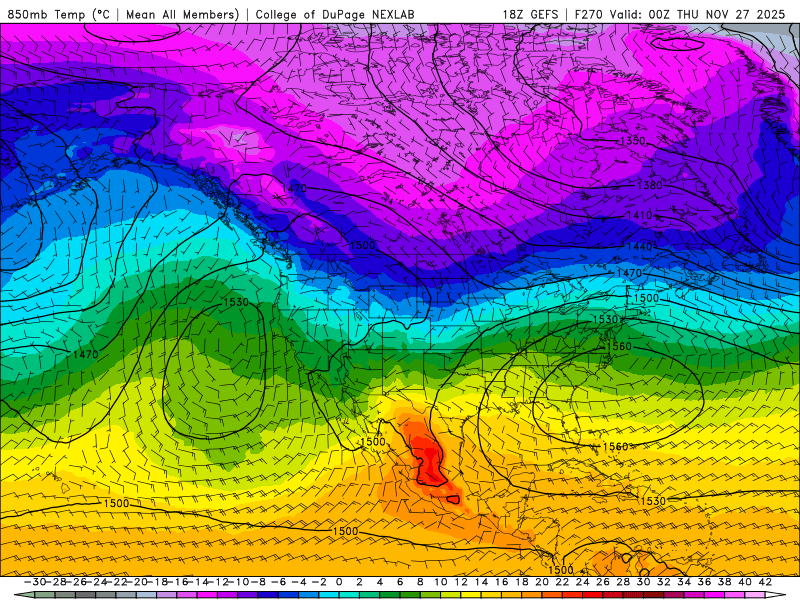The image size is (800, 600).
Task: Click the -4 value on temperature legend
Action: tap(298, 582)
